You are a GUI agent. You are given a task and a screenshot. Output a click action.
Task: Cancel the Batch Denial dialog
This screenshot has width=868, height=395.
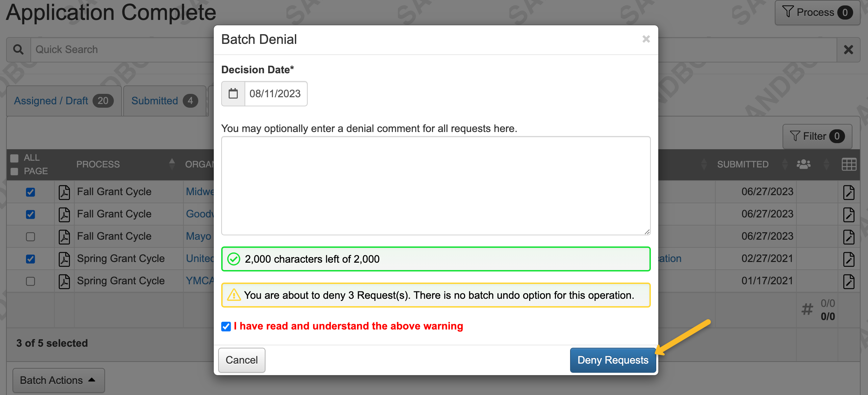pos(241,360)
